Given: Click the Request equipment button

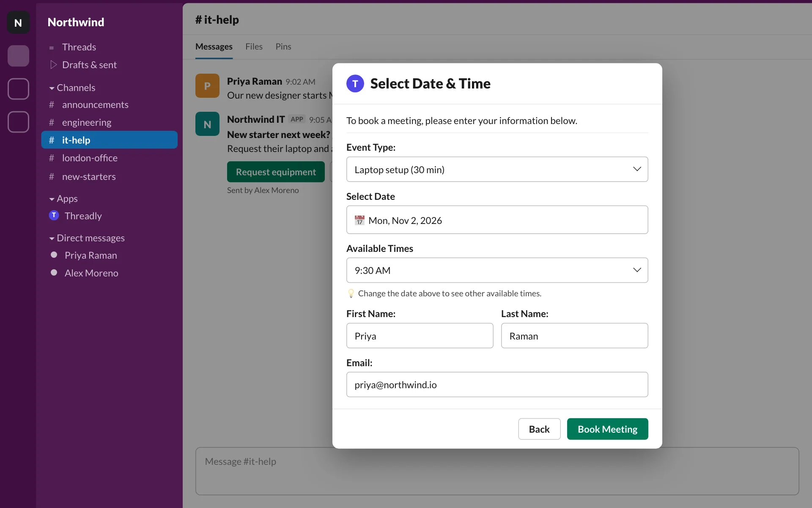Looking at the screenshot, I should pyautogui.click(x=276, y=172).
